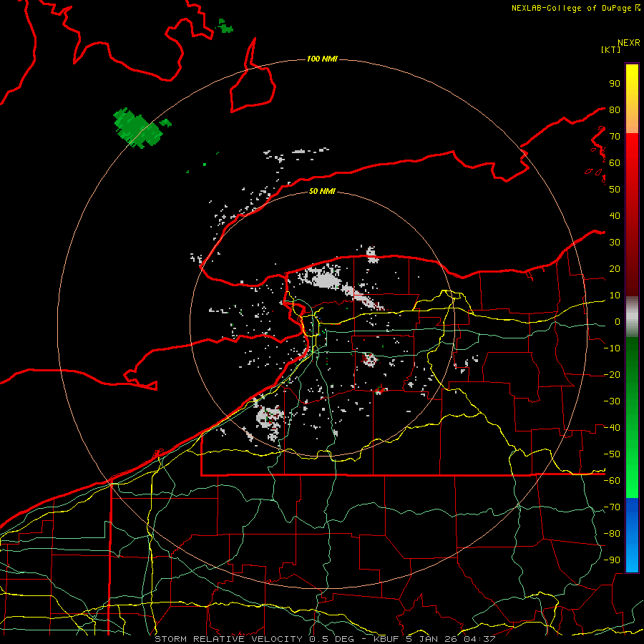Click the -90 scale value label
The image size is (644, 644).
pyautogui.click(x=613, y=560)
